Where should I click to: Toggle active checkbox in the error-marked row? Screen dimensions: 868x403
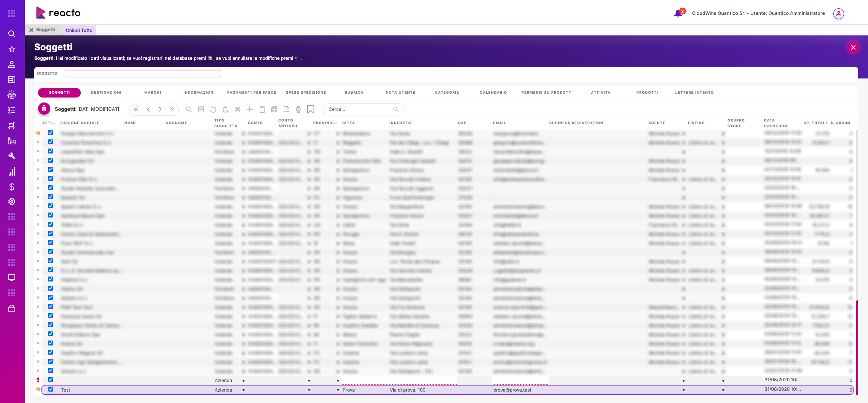(x=51, y=380)
